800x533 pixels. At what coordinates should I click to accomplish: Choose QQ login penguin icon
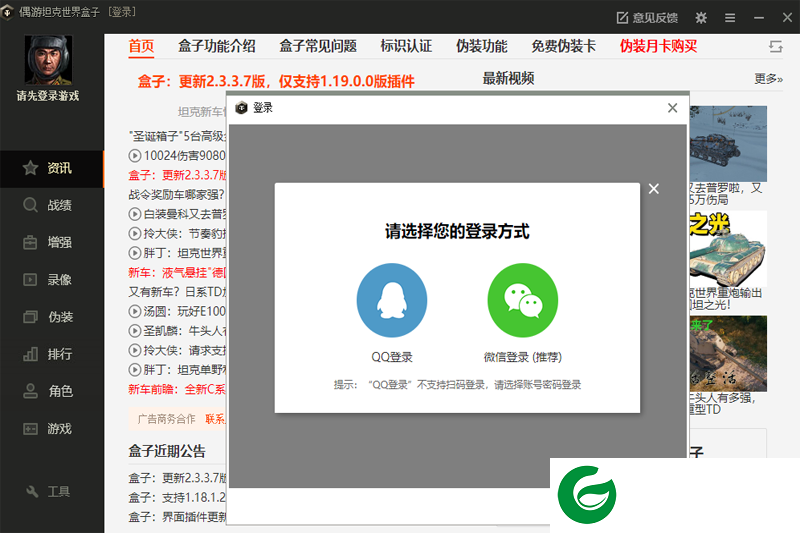(x=391, y=300)
